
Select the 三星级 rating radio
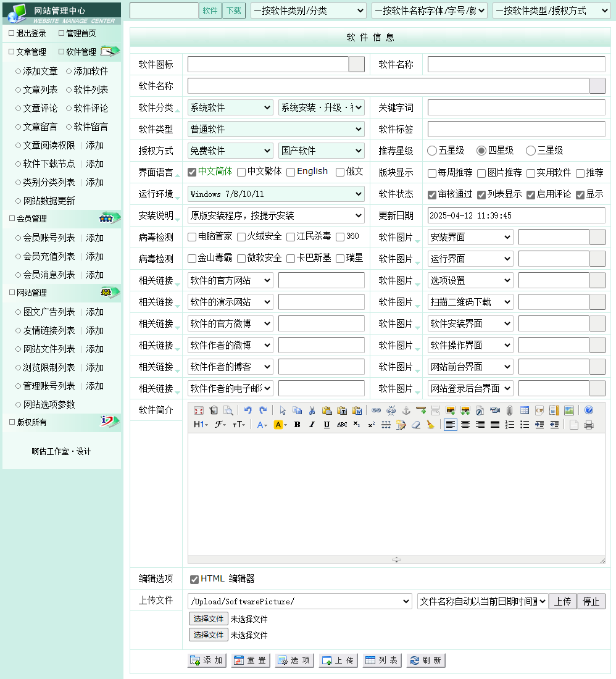[x=531, y=151]
